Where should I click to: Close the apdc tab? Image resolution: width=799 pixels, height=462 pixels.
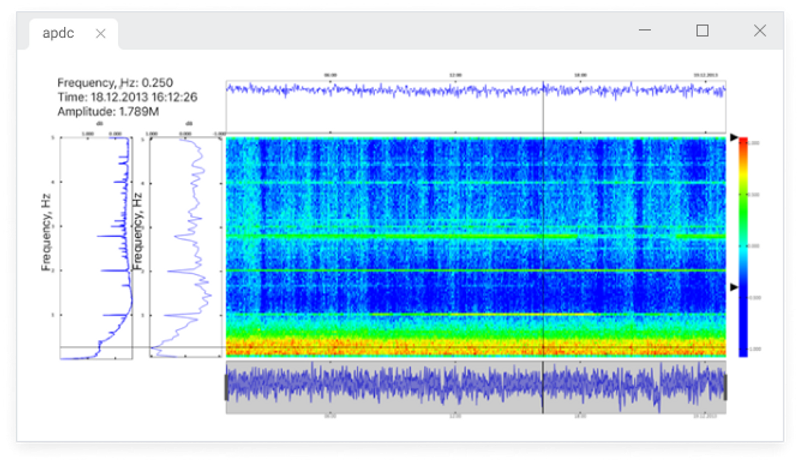coord(101,34)
